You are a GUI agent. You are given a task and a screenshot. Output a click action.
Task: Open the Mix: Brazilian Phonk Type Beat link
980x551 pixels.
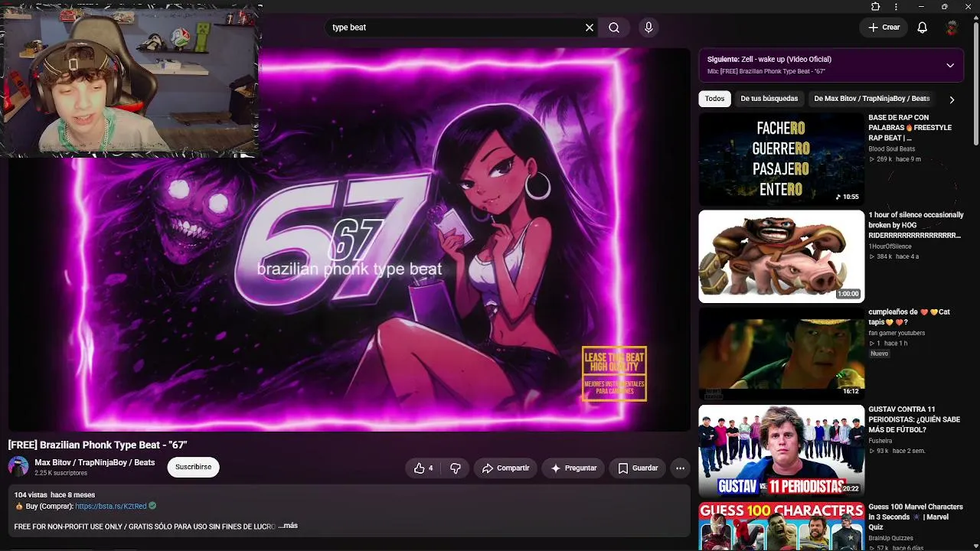pos(766,71)
